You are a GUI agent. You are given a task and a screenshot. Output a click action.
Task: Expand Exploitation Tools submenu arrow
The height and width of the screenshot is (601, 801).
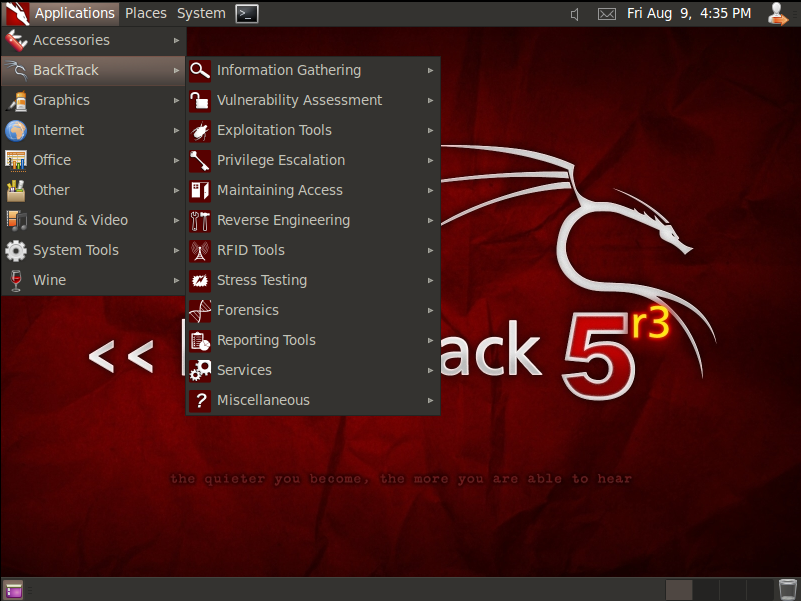[431, 131]
